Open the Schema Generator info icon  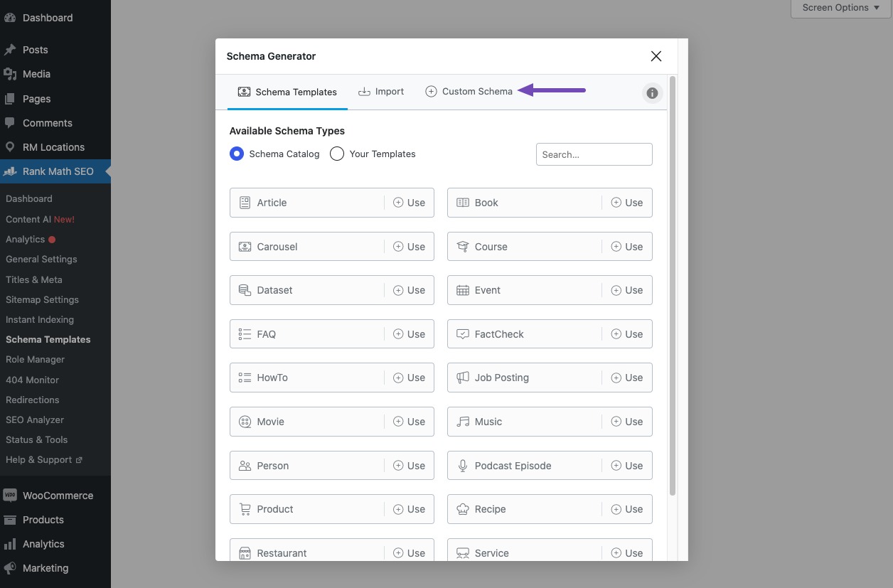coord(652,93)
